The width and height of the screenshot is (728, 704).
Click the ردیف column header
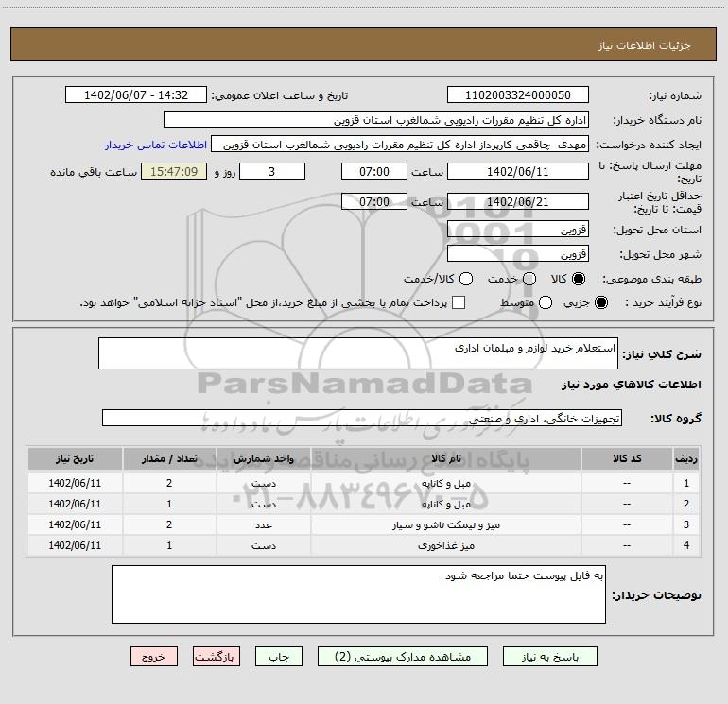click(686, 458)
